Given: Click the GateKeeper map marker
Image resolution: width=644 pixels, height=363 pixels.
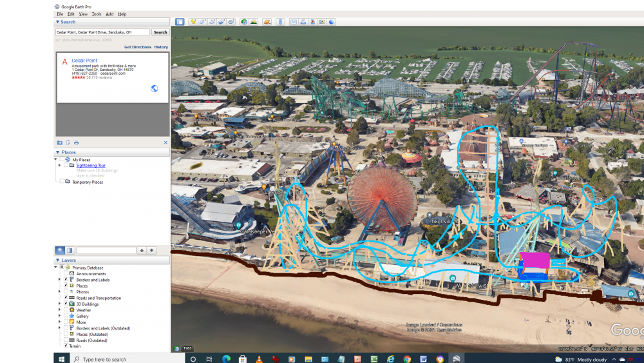Looking at the screenshot, I should 239,225.
